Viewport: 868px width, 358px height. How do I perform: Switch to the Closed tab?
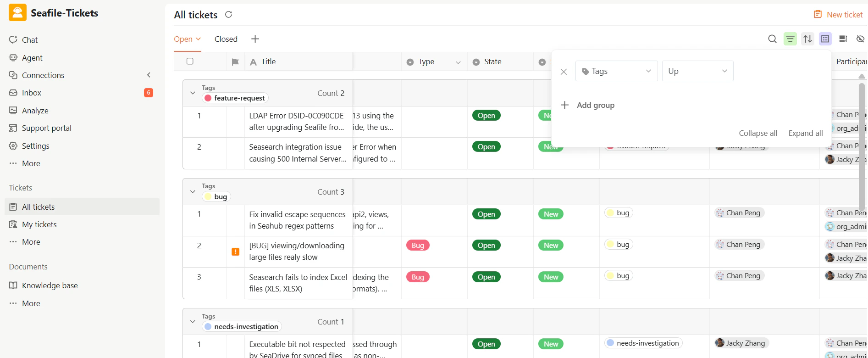[226, 39]
